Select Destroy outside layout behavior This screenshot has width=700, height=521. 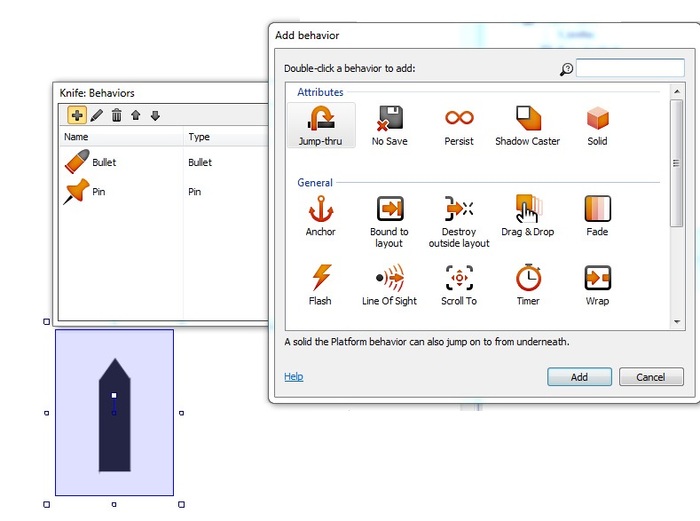(x=459, y=222)
